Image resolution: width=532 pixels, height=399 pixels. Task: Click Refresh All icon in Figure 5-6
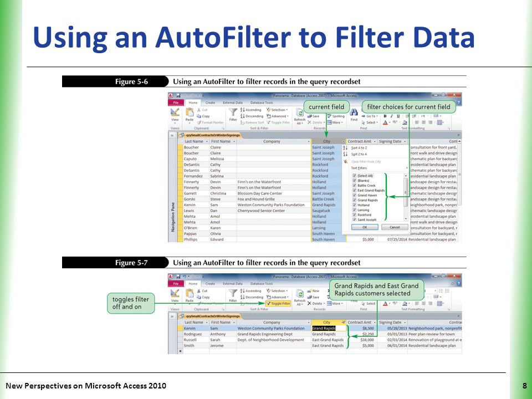click(300, 113)
